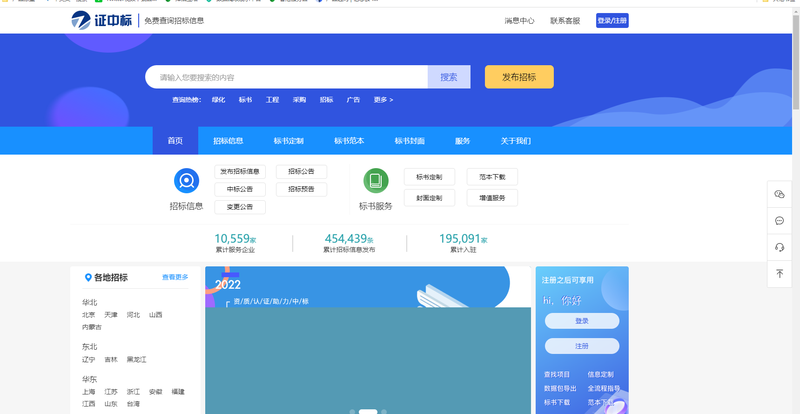Click the green 标书服务 document icon
The image size is (800, 414).
376,181
